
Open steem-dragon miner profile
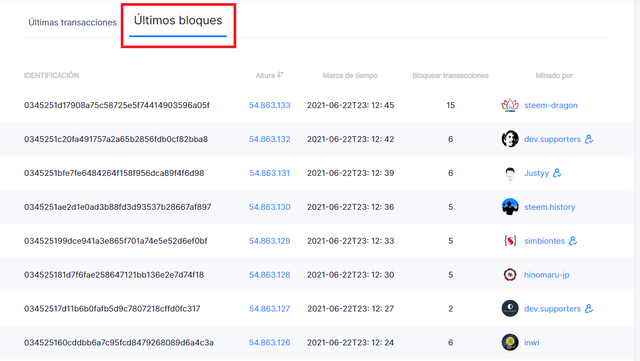coord(551,105)
